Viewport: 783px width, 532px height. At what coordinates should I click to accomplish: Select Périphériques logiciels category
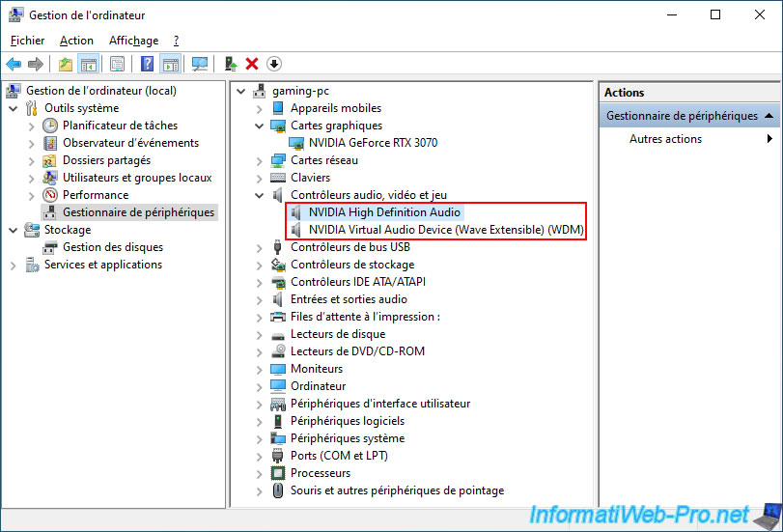click(348, 421)
